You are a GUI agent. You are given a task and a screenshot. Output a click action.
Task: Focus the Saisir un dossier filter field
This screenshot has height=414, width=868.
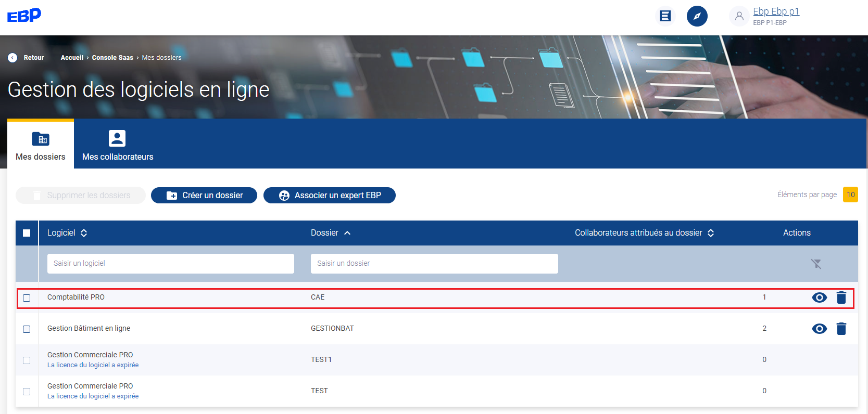pos(434,264)
